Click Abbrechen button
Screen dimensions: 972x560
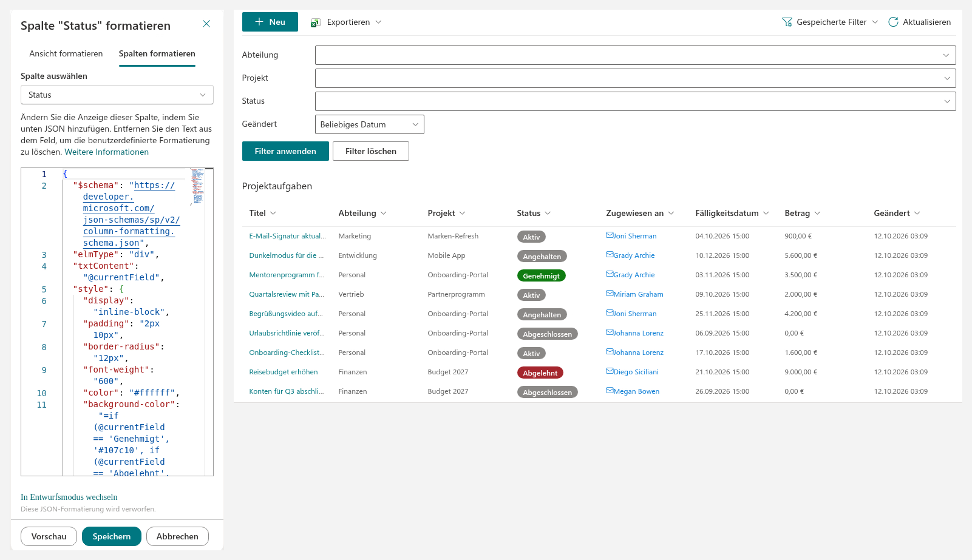(177, 536)
